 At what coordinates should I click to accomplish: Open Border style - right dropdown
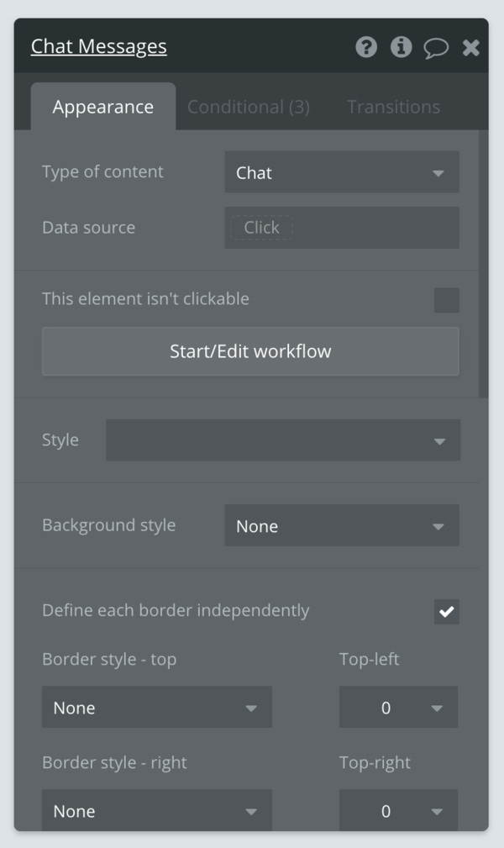[157, 810]
